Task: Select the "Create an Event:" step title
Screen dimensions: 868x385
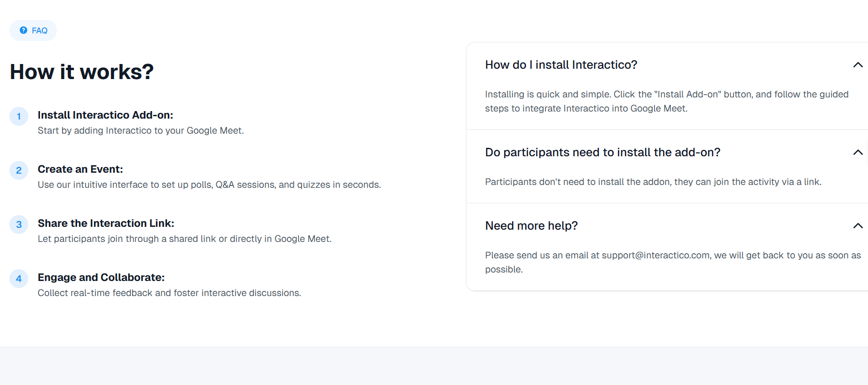Action: [80, 169]
